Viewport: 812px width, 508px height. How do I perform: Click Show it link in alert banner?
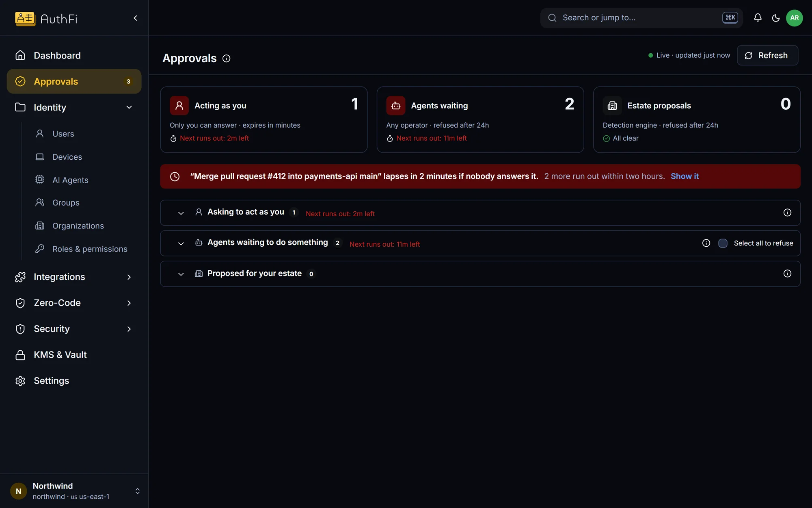click(x=685, y=176)
